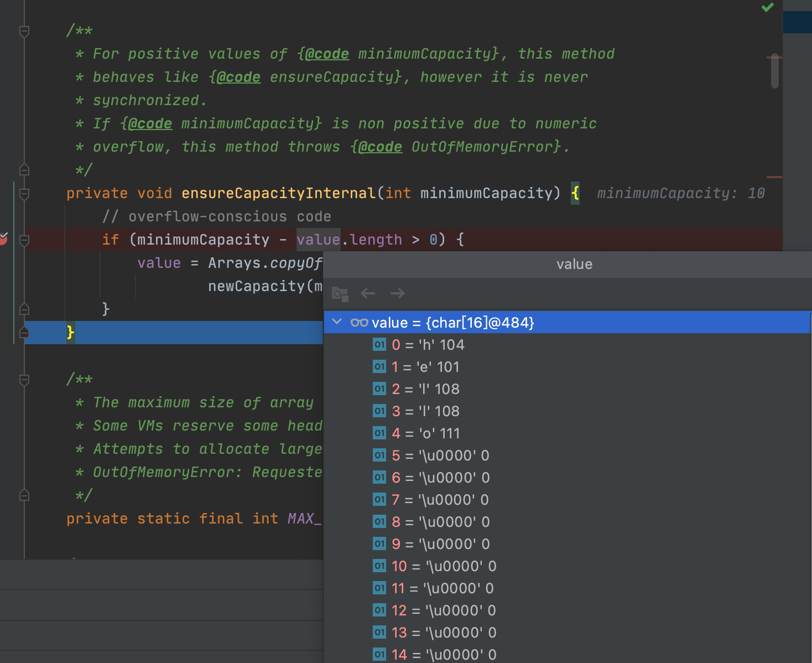Fold the if statement block
The image size is (812, 663).
[x=24, y=240]
